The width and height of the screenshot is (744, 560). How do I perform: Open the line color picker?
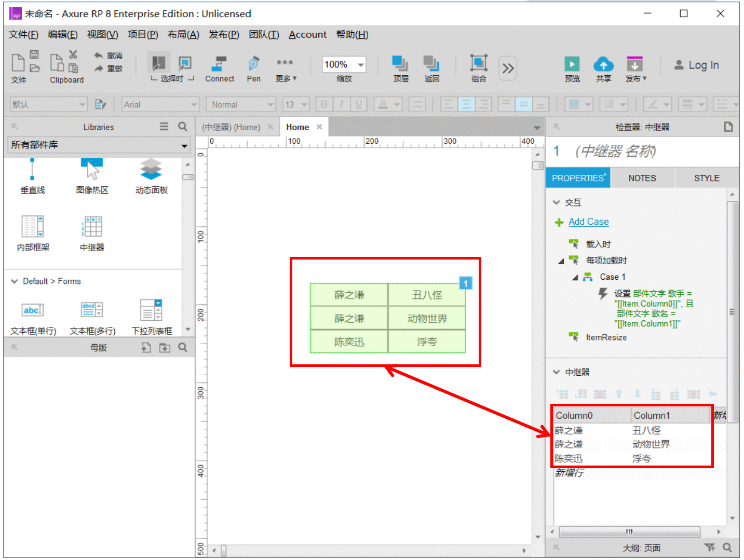pos(657,104)
